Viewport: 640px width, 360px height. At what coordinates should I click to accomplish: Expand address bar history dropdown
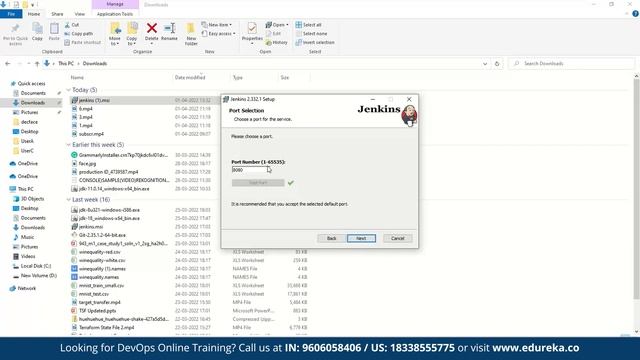point(485,64)
